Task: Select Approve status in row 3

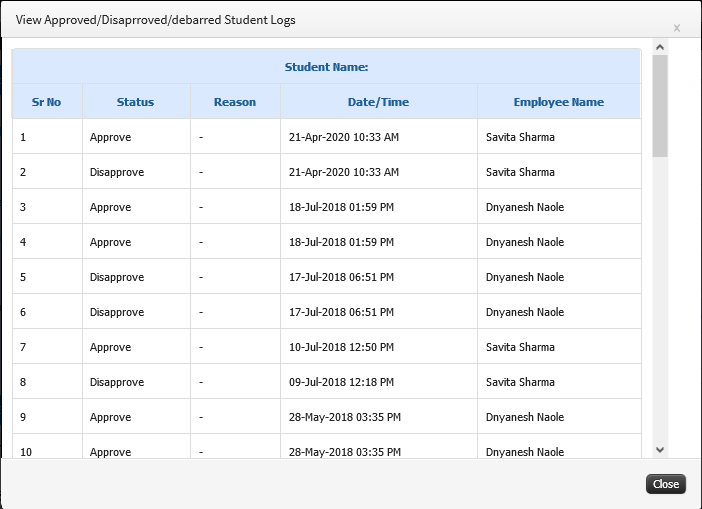Action: tap(111, 207)
